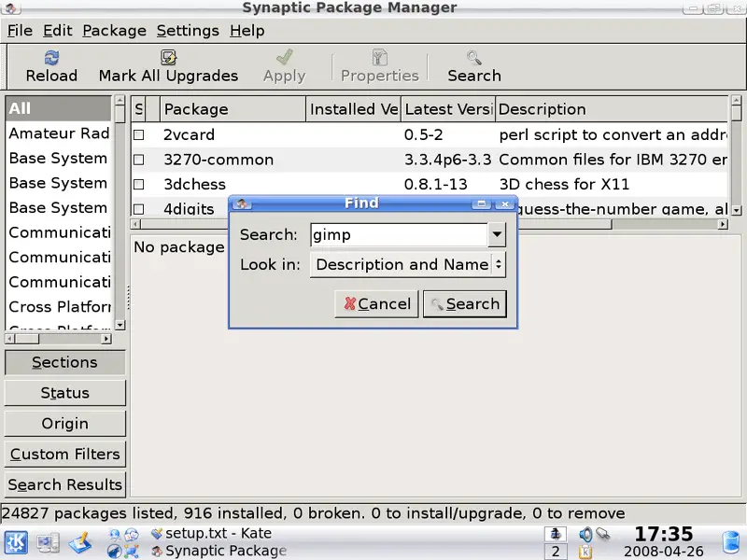The image size is (747, 560).
Task: Click the network plug tray icon
Action: 602,534
